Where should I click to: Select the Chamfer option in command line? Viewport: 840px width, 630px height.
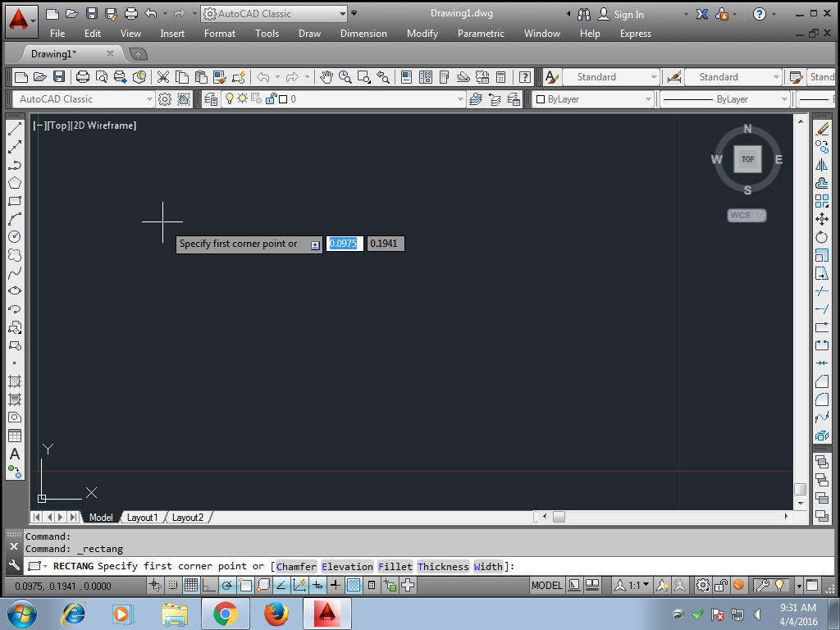[x=295, y=566]
